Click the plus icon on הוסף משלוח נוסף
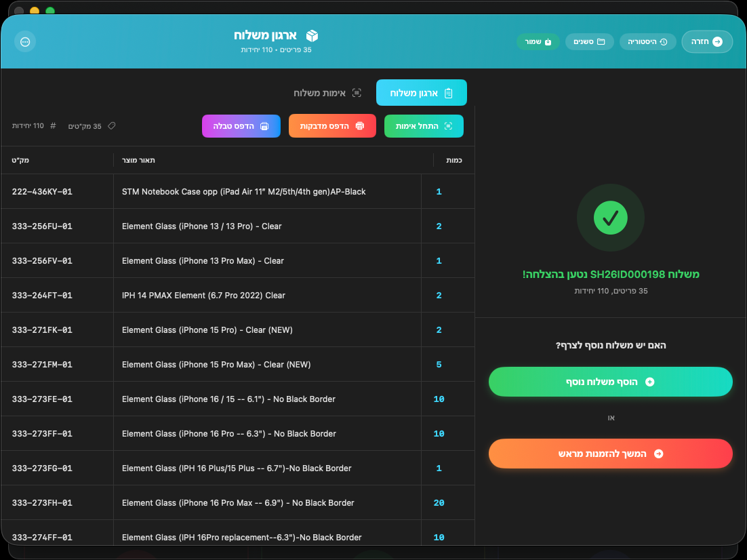Viewport: 747px width, 560px height. pyautogui.click(x=649, y=381)
